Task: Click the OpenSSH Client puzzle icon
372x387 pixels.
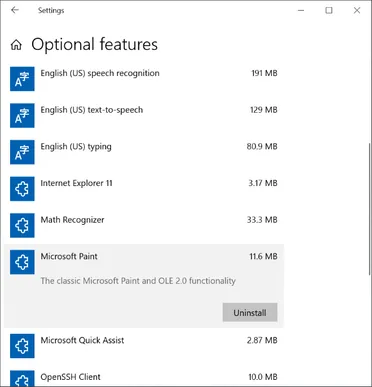Action: point(22,379)
